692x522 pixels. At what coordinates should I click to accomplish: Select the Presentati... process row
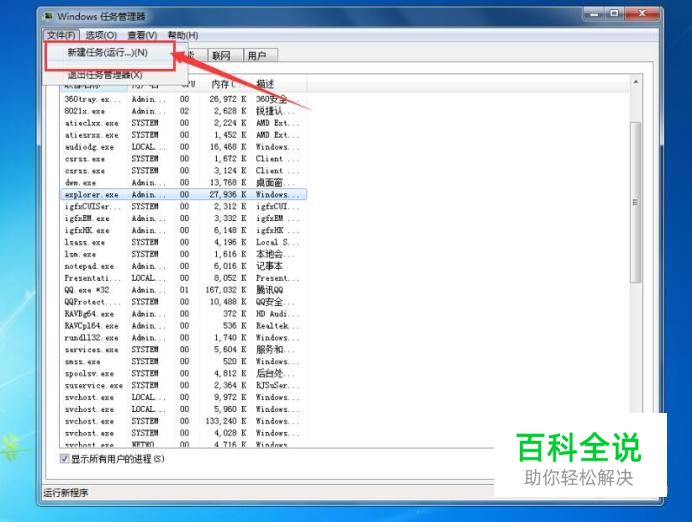tap(183, 278)
